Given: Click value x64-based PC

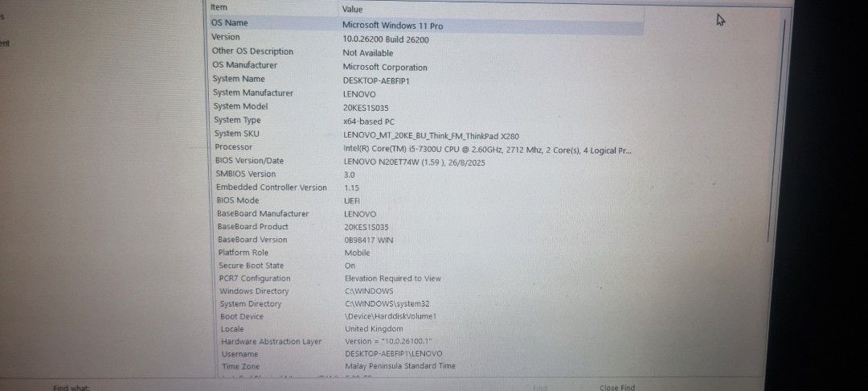Looking at the screenshot, I should tap(369, 121).
